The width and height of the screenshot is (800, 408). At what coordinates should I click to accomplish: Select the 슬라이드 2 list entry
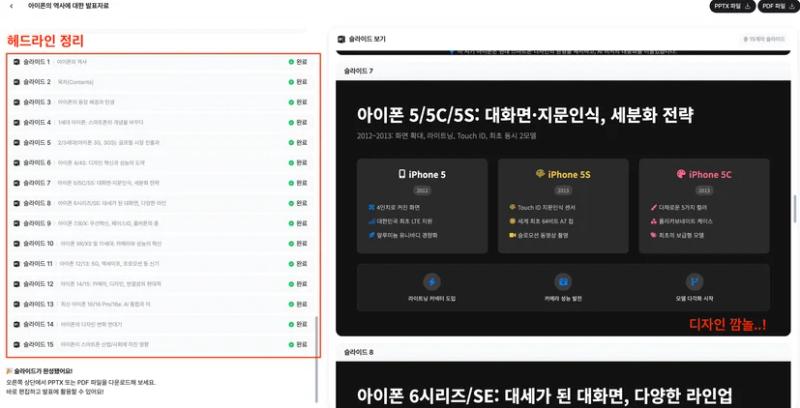pyautogui.click(x=161, y=82)
